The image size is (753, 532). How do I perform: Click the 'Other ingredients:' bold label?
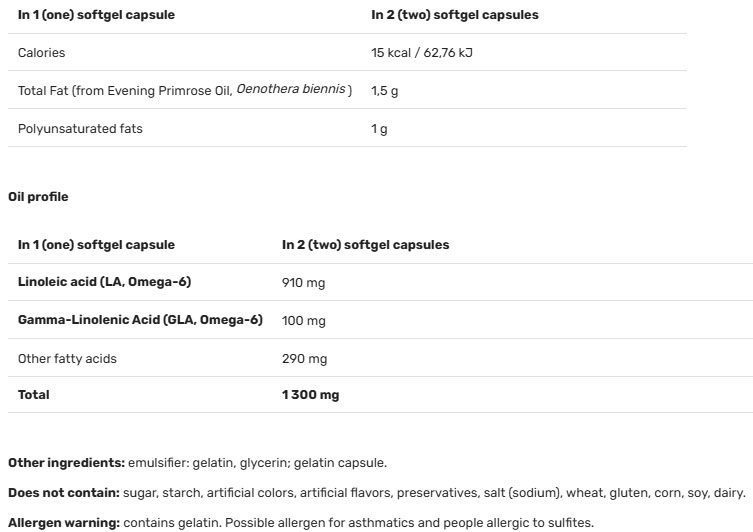tap(66, 463)
